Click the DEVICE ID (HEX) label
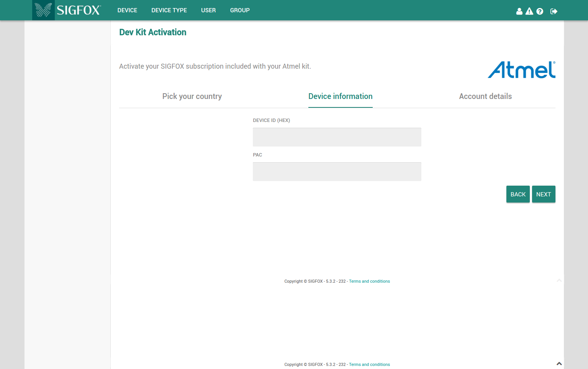Image resolution: width=588 pixels, height=369 pixels. pos(271,120)
